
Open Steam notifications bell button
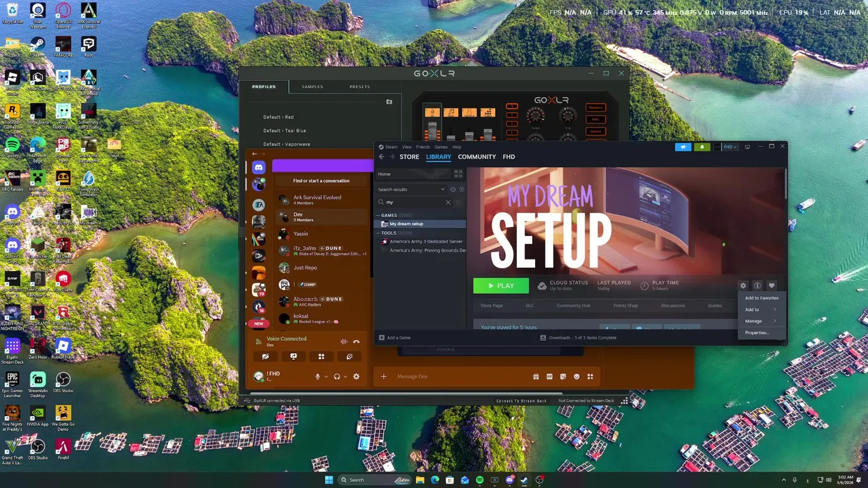[702, 146]
